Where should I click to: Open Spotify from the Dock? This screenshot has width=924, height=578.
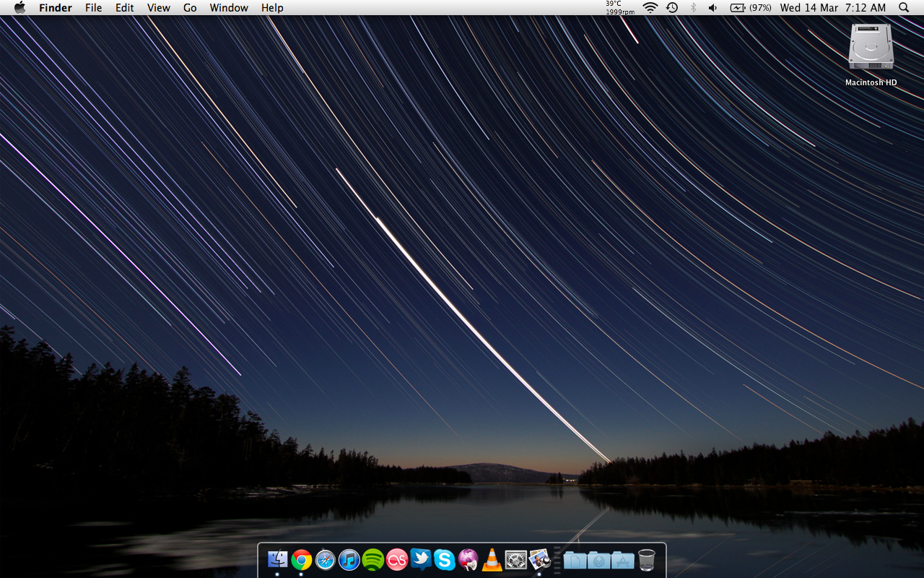pyautogui.click(x=373, y=559)
